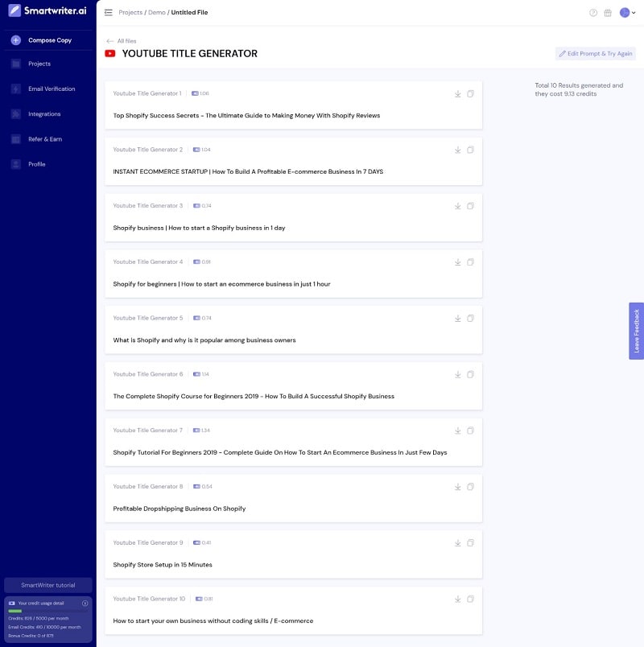Open the gift rewards icon
Image resolution: width=644 pixels, height=647 pixels.
(x=608, y=13)
